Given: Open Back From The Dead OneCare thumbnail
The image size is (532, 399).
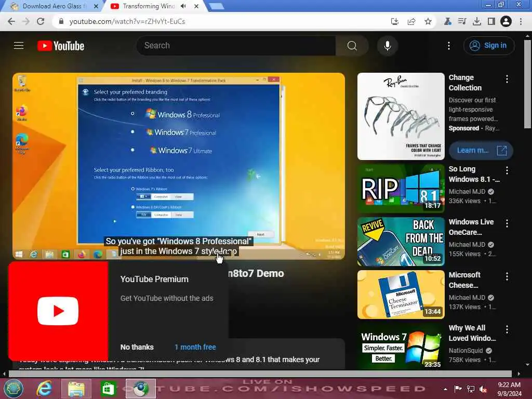Looking at the screenshot, I should [401, 242].
